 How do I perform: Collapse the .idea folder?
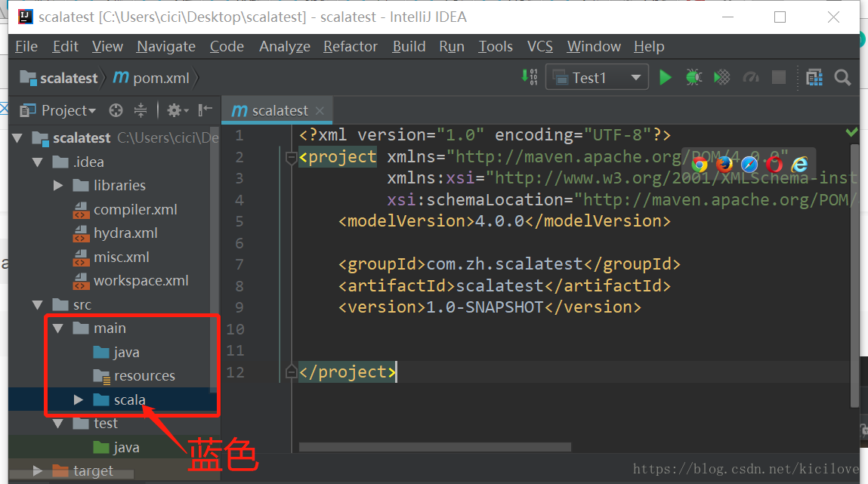point(38,162)
